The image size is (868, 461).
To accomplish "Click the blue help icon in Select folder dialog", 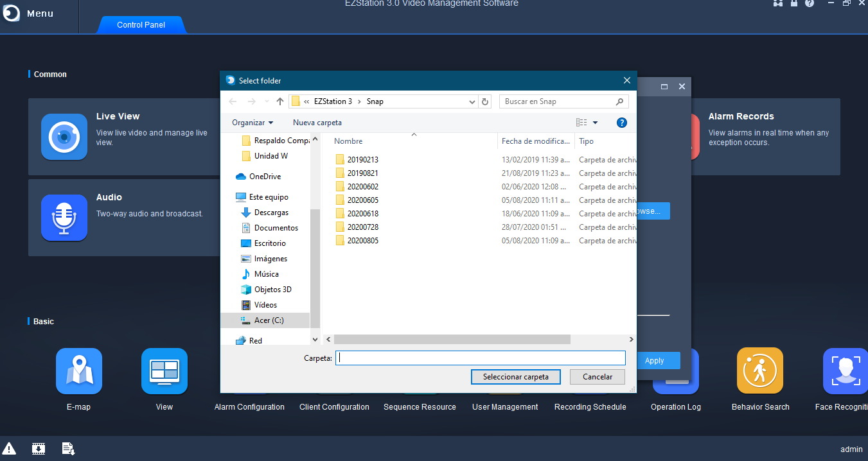I will (x=621, y=123).
